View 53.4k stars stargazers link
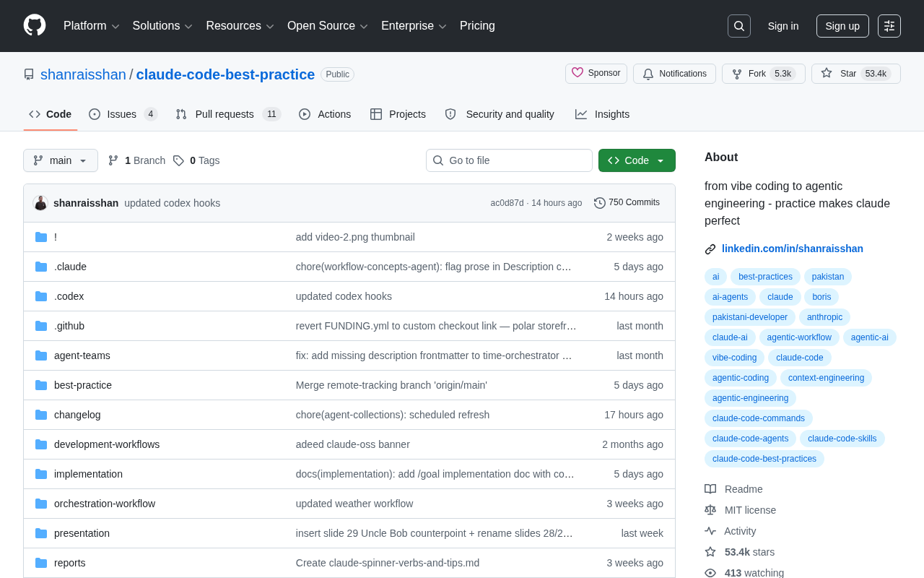The width and height of the screenshot is (924, 578). (749, 552)
